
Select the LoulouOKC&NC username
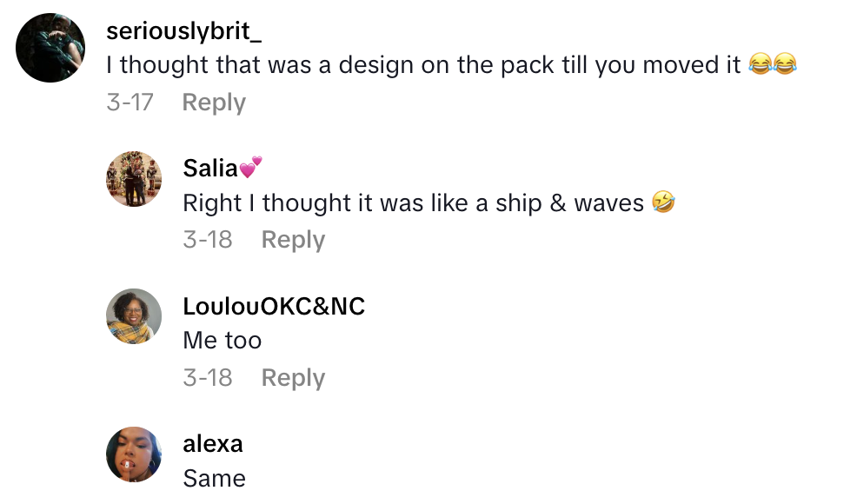click(x=274, y=306)
